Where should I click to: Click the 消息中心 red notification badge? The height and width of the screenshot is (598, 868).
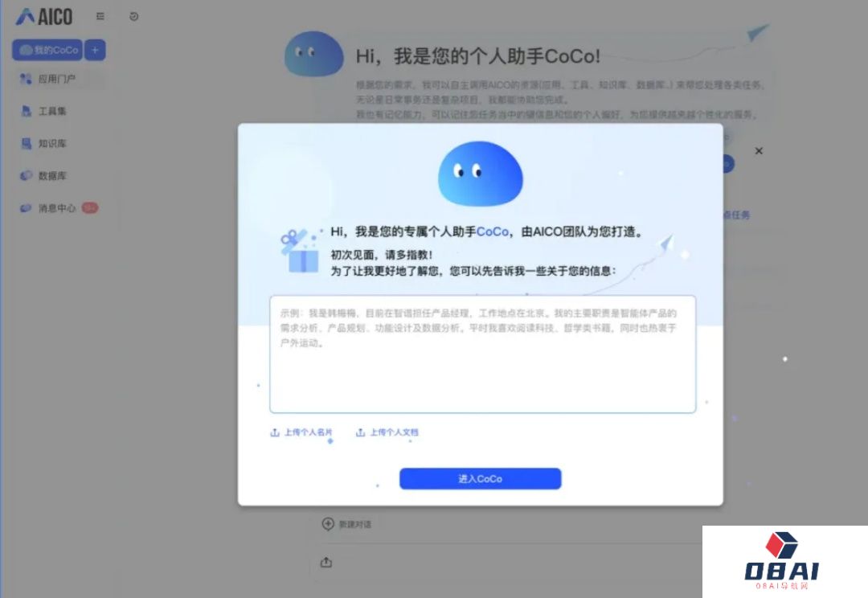click(90, 207)
